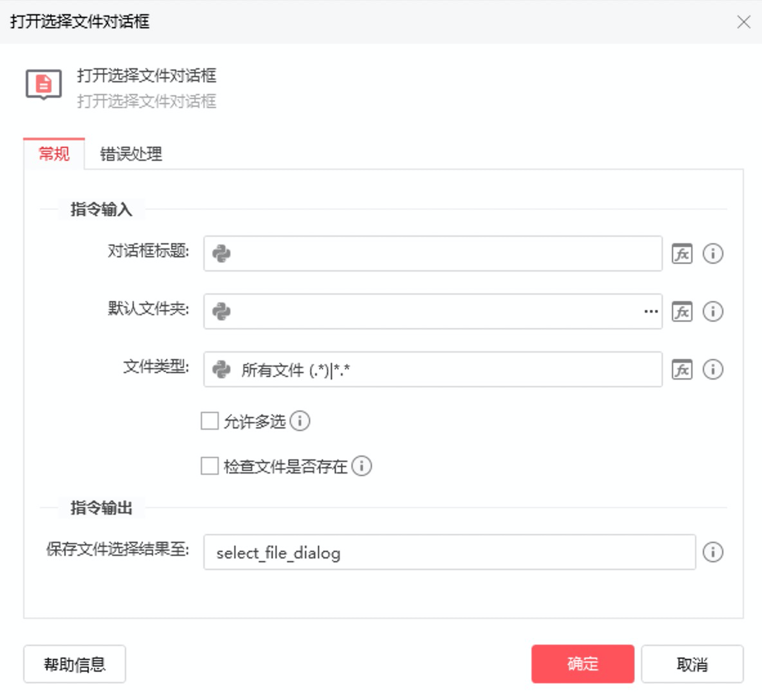The width and height of the screenshot is (762, 700).
Task: Show info tip beside 允许多选
Action: pyautogui.click(x=300, y=421)
